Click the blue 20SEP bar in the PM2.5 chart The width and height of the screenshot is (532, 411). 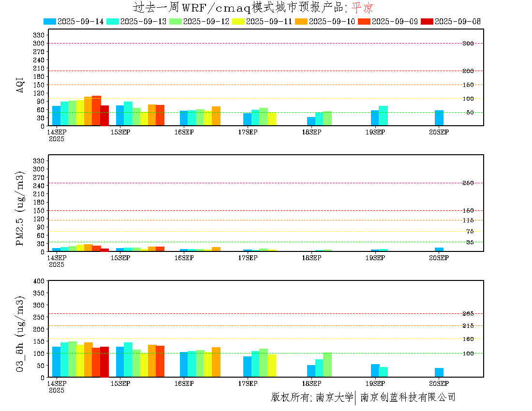[x=439, y=250]
